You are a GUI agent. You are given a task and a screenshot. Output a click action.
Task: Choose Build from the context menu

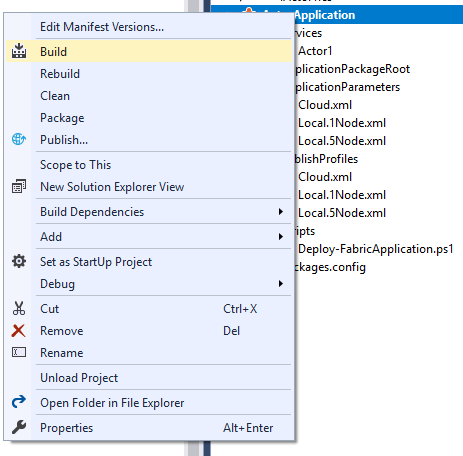pos(148,51)
